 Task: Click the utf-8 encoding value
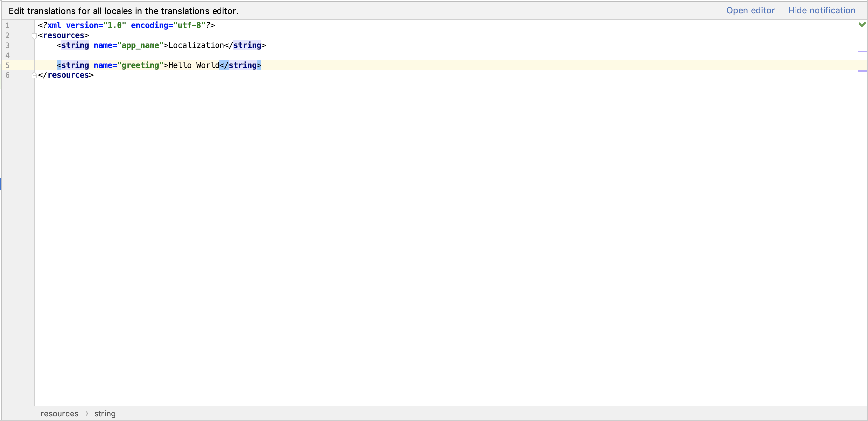point(189,25)
